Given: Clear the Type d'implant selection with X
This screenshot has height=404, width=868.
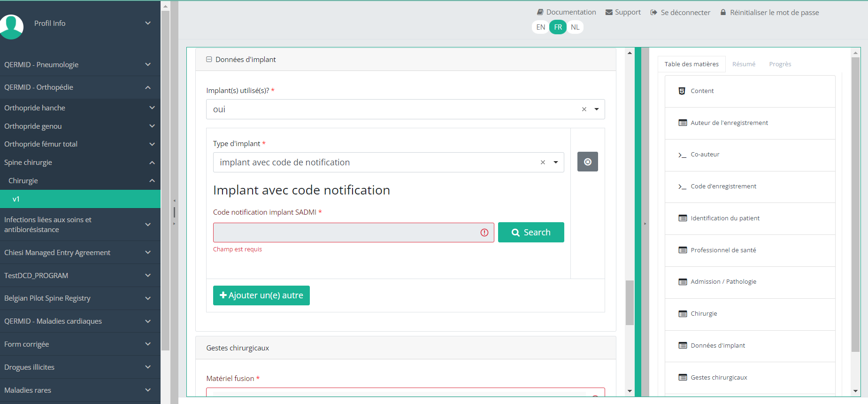Looking at the screenshot, I should click(543, 163).
